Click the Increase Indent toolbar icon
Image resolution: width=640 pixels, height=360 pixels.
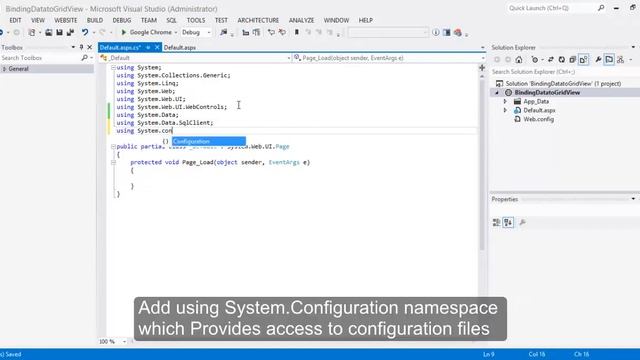[256, 32]
